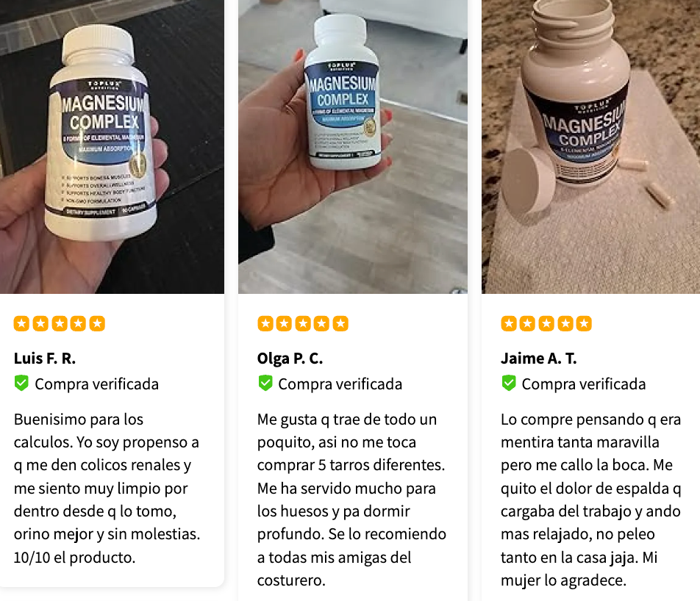Open Olga P. C.'s review photo
This screenshot has width=700, height=601.
tap(353, 147)
